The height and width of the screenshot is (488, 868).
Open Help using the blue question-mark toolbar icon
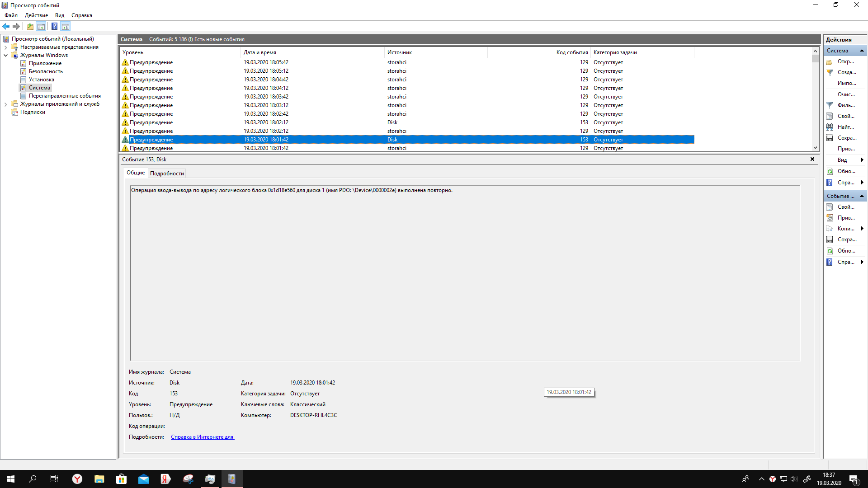pyautogui.click(x=54, y=26)
